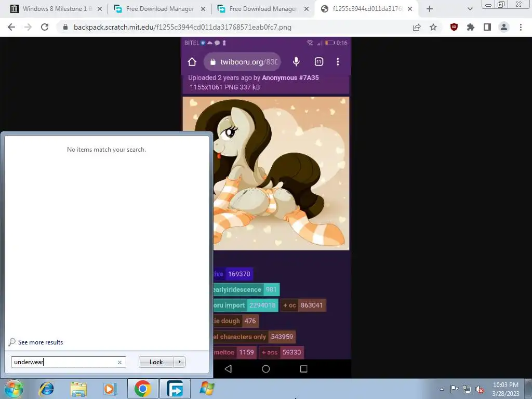Image resolution: width=532 pixels, height=399 pixels.
Task: Open the uBlock Origin extension
Action: (x=454, y=27)
